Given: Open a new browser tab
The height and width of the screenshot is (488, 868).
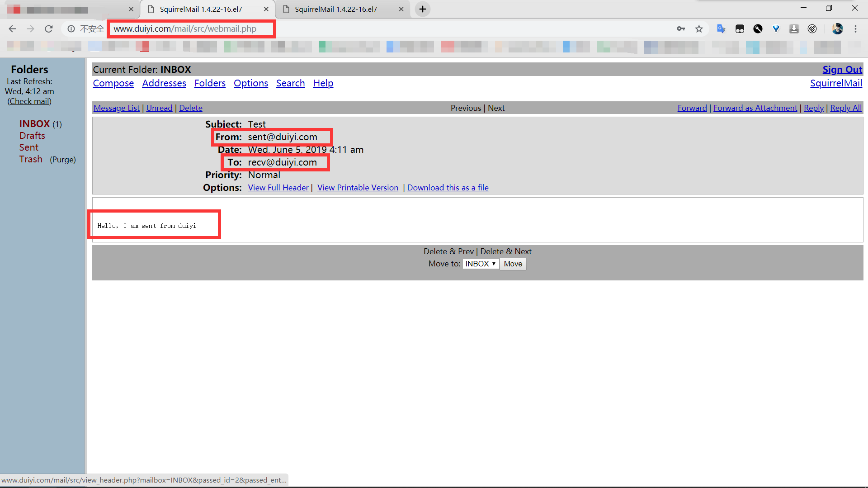Looking at the screenshot, I should [423, 9].
